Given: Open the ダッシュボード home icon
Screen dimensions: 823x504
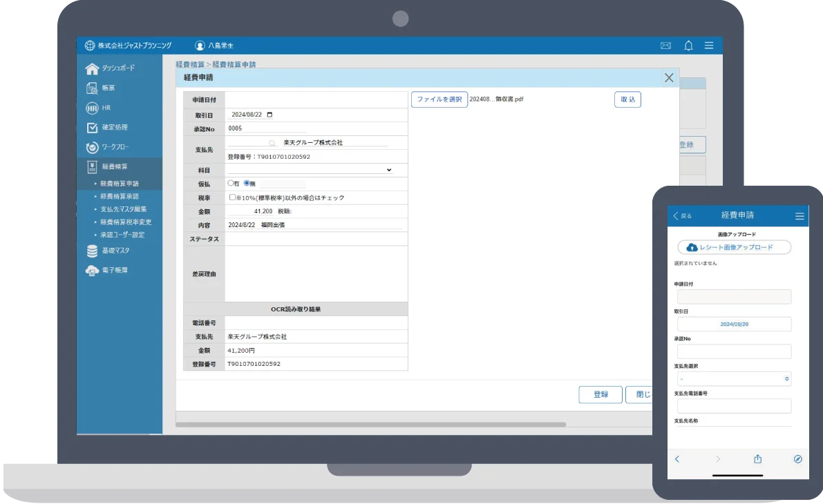Looking at the screenshot, I should point(92,68).
